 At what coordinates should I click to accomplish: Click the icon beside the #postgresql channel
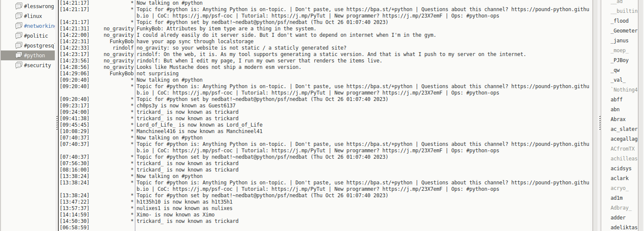click(x=18, y=45)
